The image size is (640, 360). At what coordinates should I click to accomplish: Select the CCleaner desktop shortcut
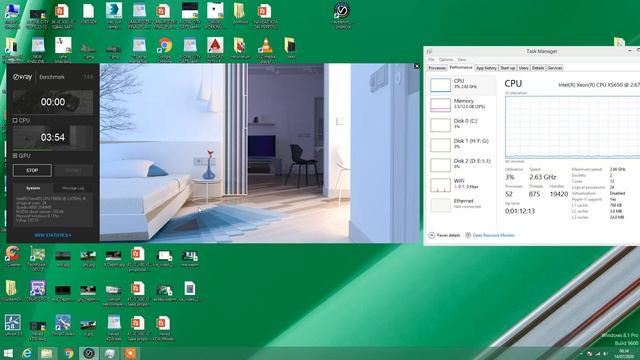12,256
